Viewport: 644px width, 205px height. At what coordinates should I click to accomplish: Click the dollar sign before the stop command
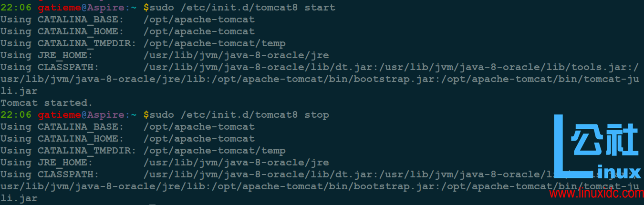coord(146,115)
